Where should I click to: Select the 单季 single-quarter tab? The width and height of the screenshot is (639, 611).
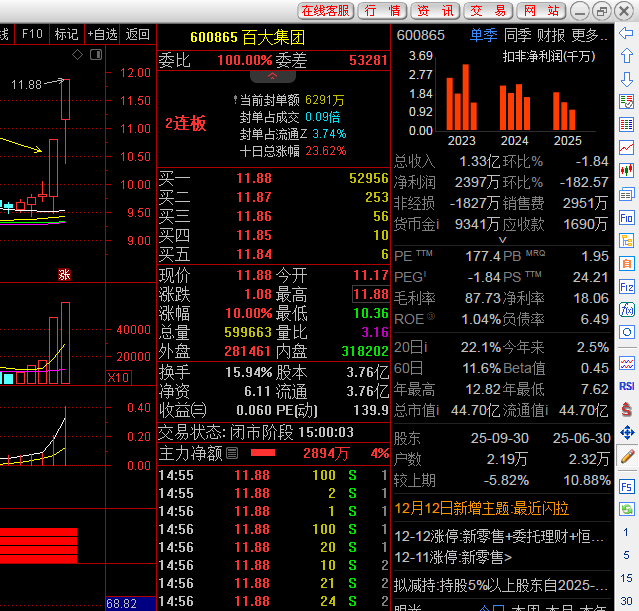(483, 35)
